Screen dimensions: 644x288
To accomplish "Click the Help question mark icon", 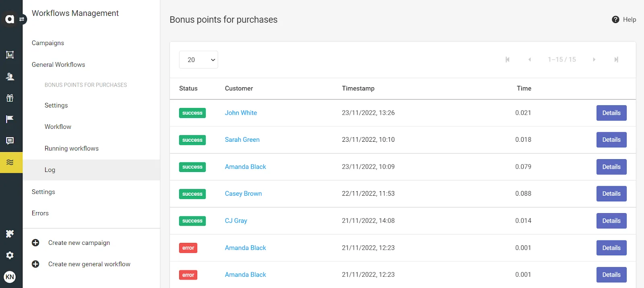I will pos(615,19).
